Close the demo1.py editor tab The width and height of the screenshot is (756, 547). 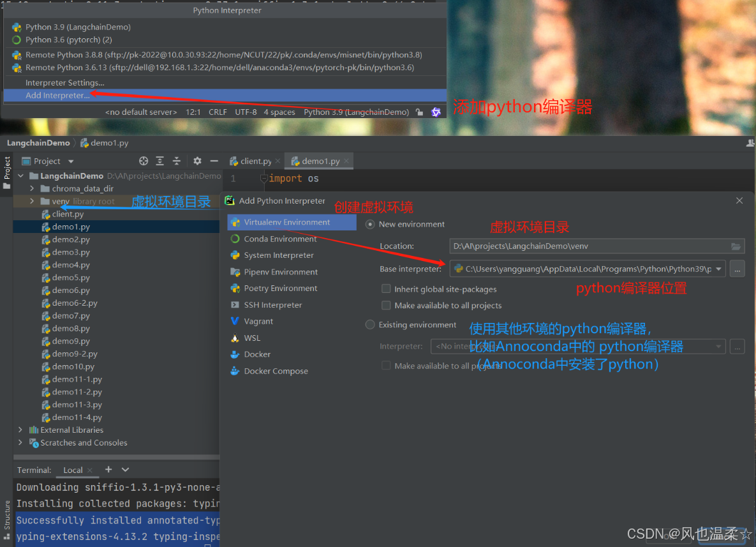346,161
